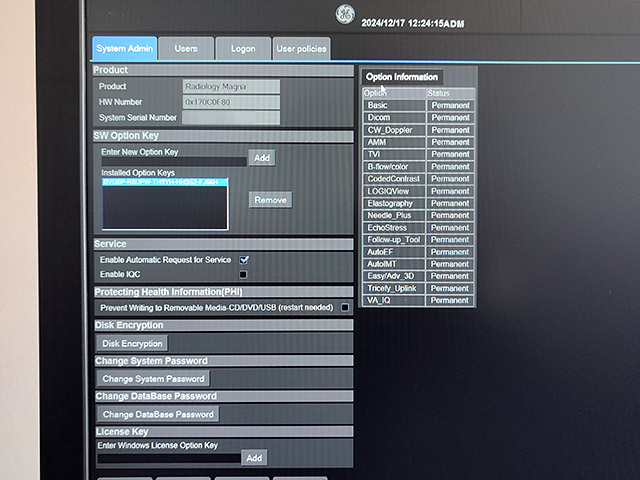Image resolution: width=640 pixels, height=480 pixels.
Task: Toggle the Enable IQC checkbox
Action: click(243, 274)
